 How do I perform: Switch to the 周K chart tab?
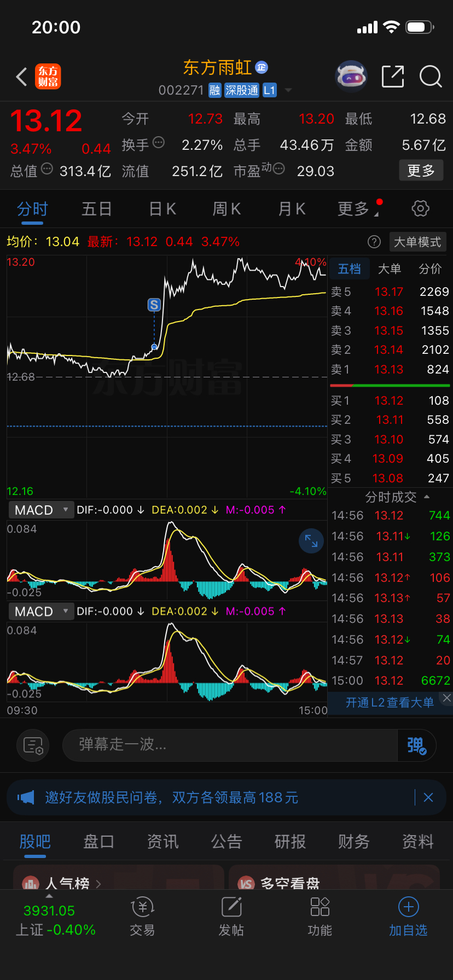click(x=226, y=209)
